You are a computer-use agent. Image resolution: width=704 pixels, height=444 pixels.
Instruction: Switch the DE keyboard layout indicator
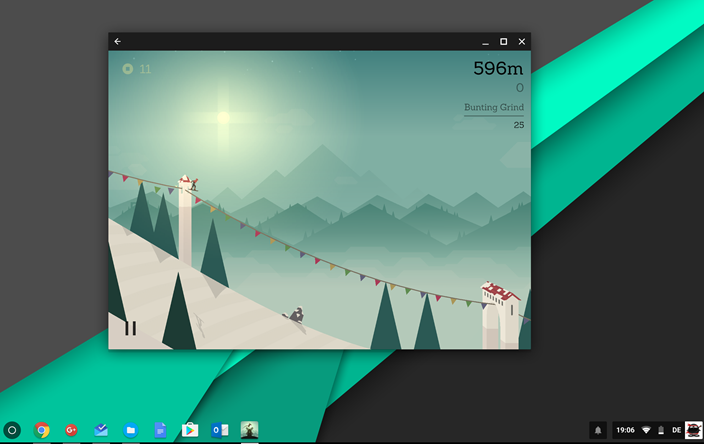[676, 430]
